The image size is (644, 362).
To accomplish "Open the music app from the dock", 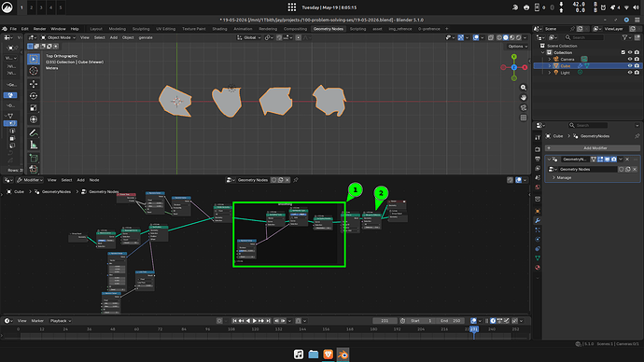I will coord(299,355).
